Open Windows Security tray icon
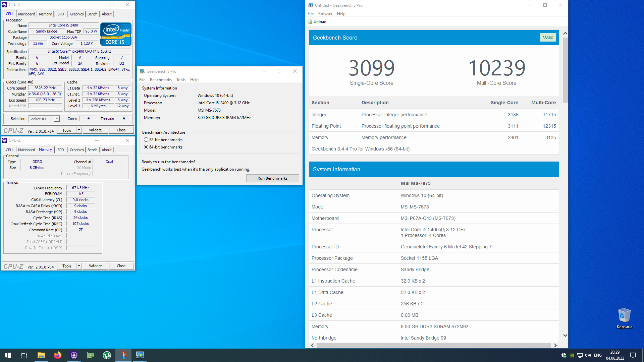This screenshot has width=644, height=362. (x=564, y=355)
